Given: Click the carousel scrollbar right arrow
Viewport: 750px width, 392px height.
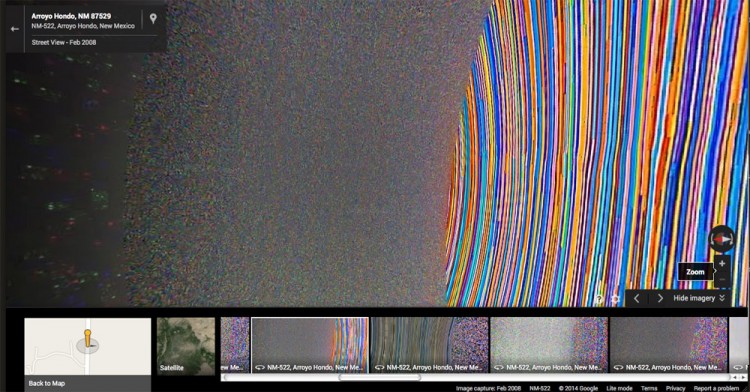Looking at the screenshot, I should [742, 377].
